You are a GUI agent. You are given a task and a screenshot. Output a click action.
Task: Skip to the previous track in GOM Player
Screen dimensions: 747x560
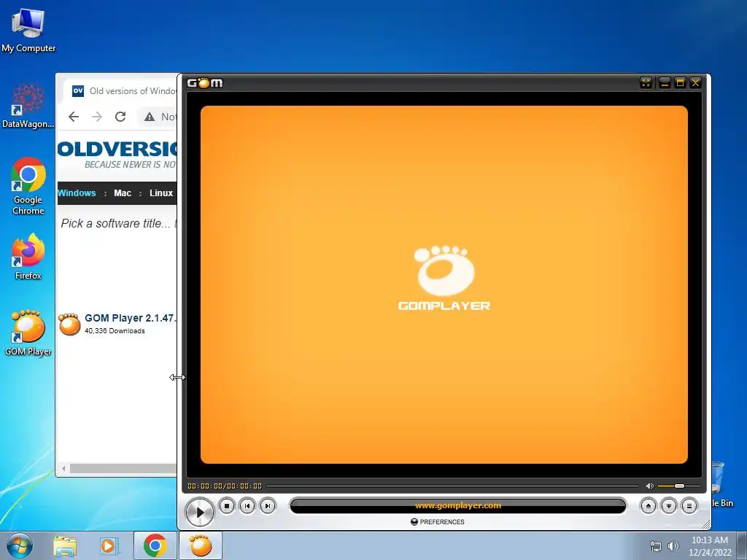point(247,506)
